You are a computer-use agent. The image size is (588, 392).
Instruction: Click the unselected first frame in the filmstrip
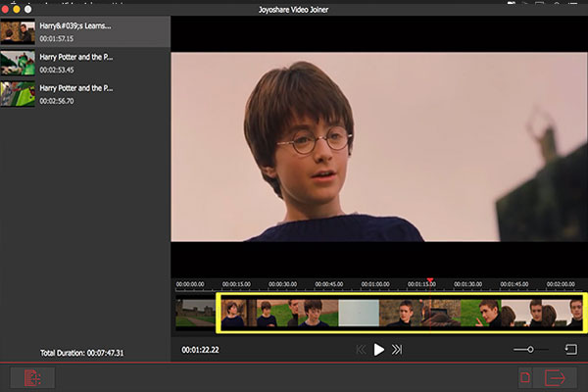click(x=194, y=313)
